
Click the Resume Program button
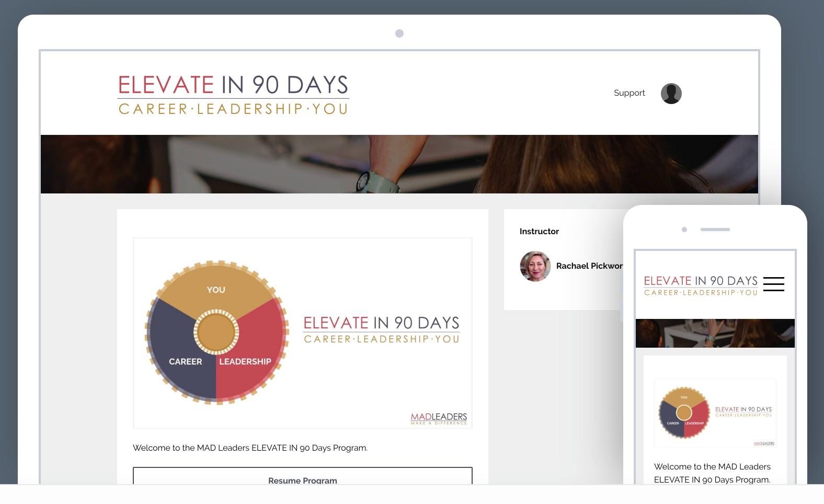tap(303, 476)
